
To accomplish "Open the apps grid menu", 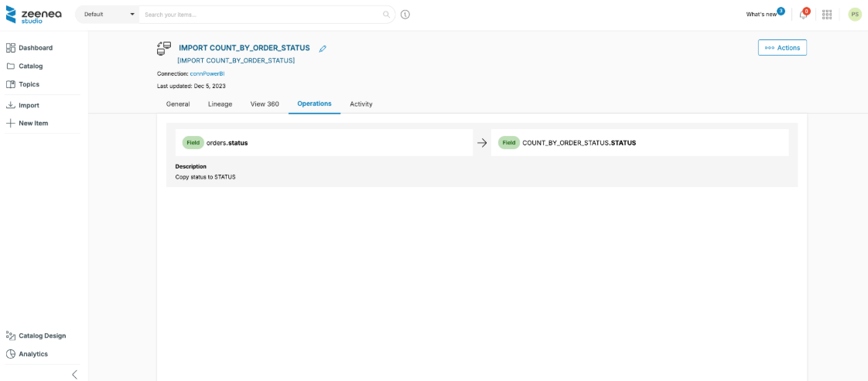I will [x=827, y=15].
